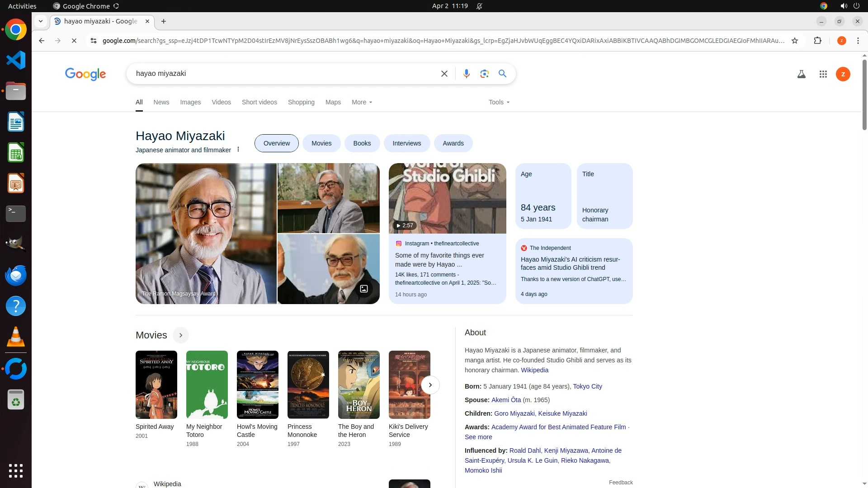Switch to the Images tab
Screen dimensions: 868x488
point(190,102)
